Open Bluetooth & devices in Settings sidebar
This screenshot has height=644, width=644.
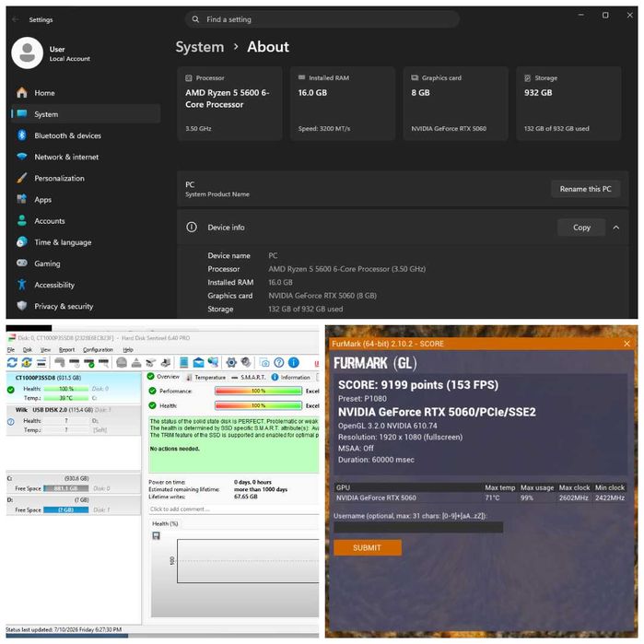[86, 135]
